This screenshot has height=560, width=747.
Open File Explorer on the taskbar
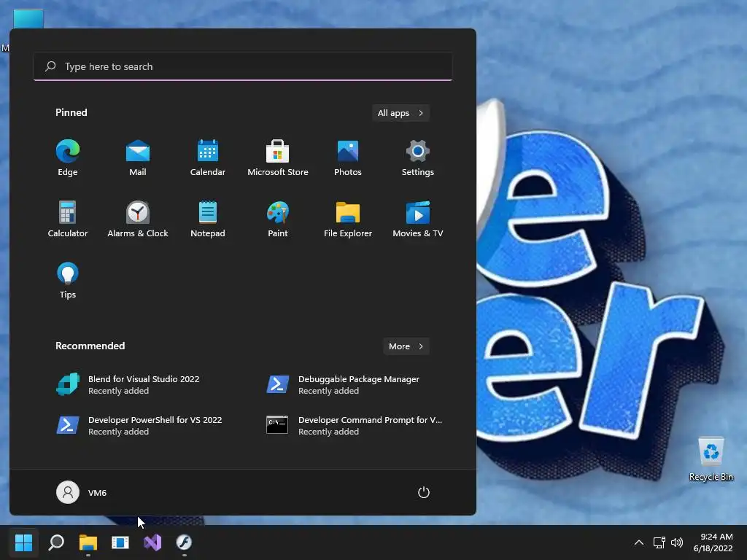coord(88,542)
